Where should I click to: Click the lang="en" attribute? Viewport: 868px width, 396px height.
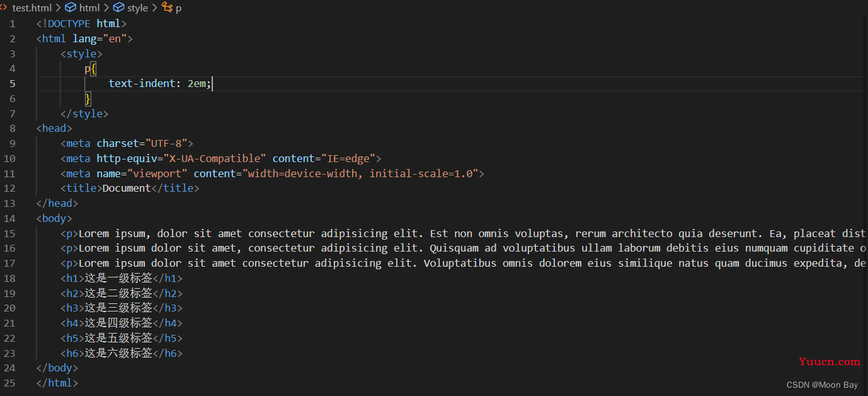100,38
